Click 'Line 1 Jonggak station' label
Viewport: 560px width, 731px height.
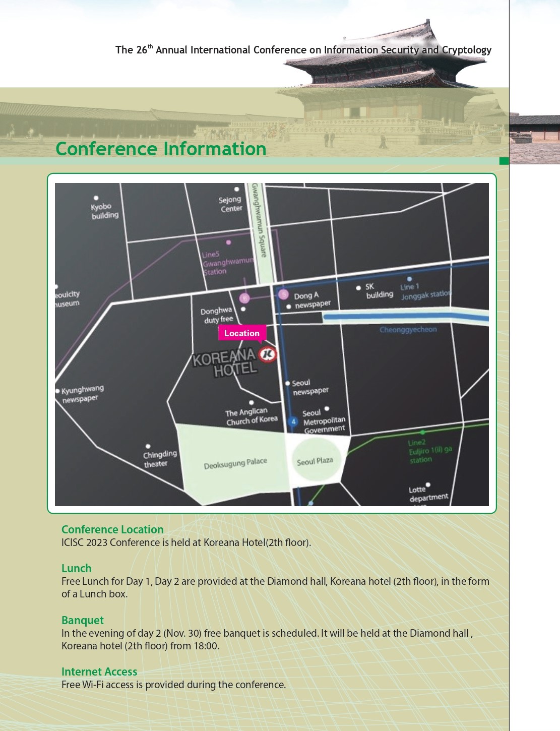[x=425, y=291]
